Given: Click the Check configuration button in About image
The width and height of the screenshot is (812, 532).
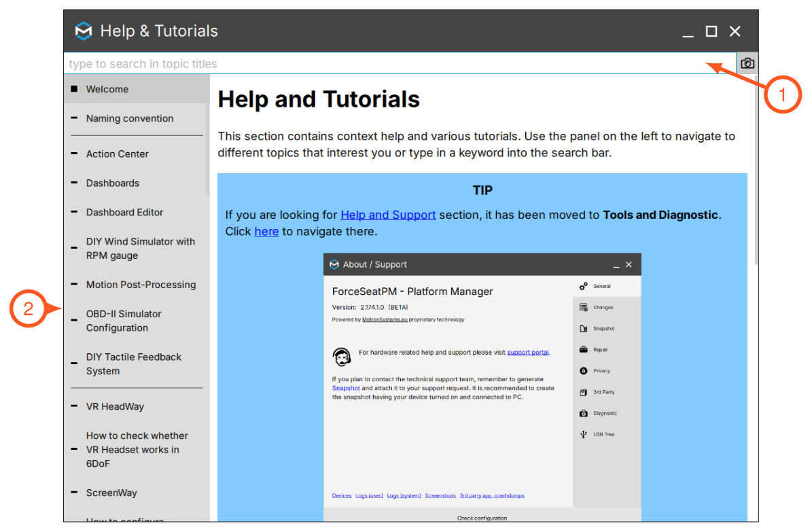Looking at the screenshot, I should 482,518.
